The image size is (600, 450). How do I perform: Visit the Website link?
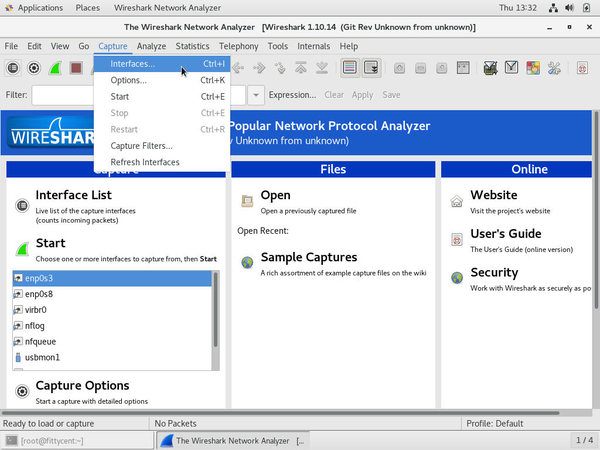click(x=494, y=195)
